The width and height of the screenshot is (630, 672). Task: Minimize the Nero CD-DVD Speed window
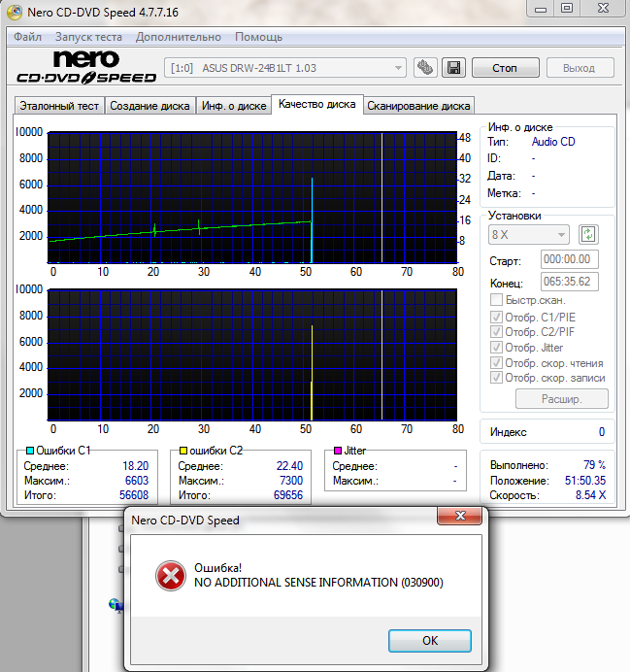(x=541, y=9)
